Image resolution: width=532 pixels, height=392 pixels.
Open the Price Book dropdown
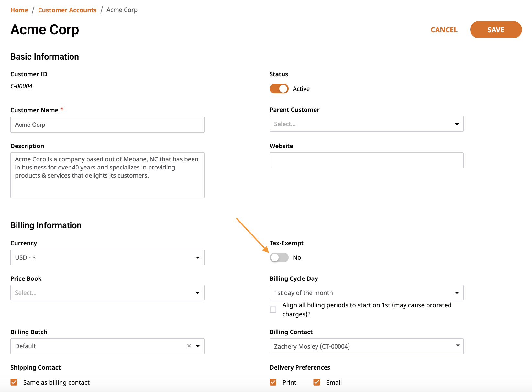point(107,293)
